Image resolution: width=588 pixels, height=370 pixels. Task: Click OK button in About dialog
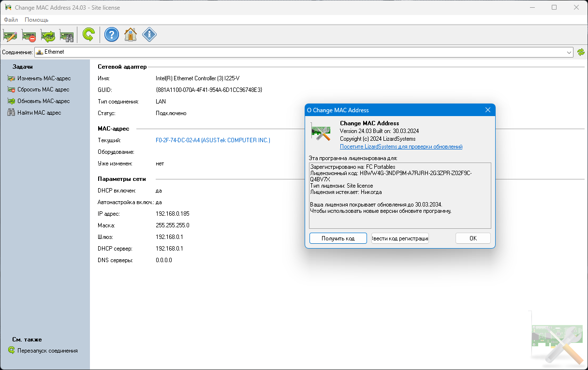(x=473, y=238)
